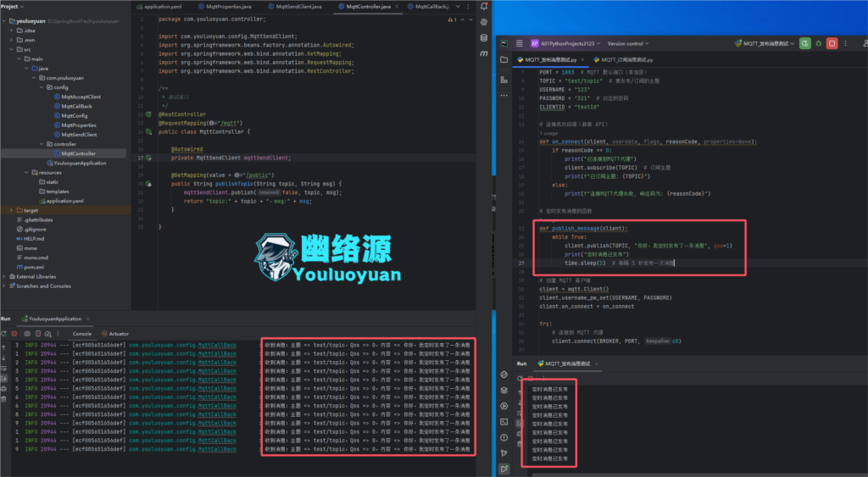This screenshot has width=868, height=477.
Task: Click PyCharm debug bug icon
Action: click(819, 43)
